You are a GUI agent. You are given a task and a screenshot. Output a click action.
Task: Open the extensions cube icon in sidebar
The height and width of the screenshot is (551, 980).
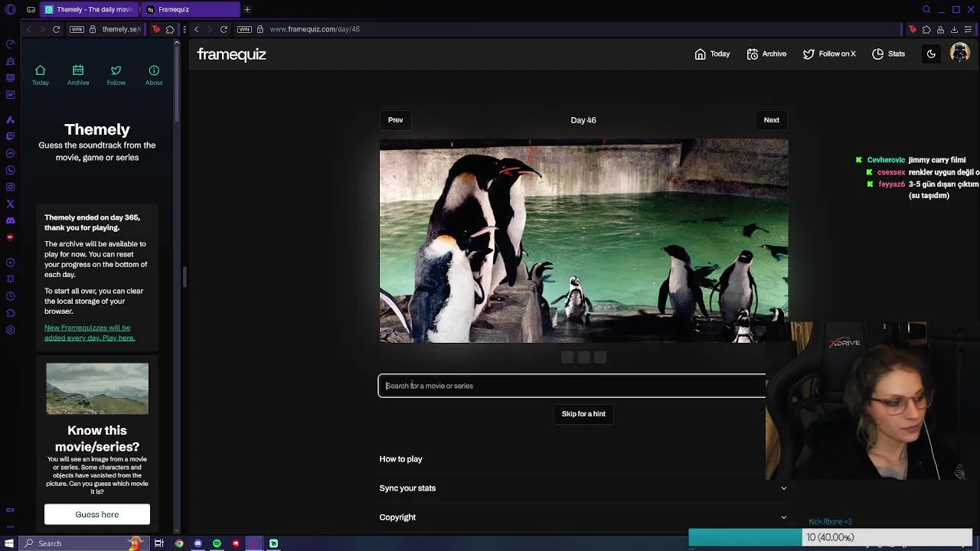click(x=10, y=313)
